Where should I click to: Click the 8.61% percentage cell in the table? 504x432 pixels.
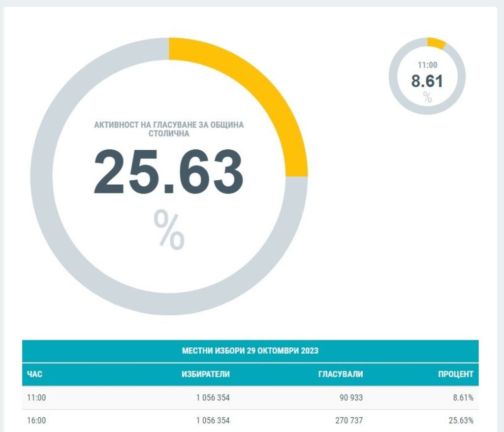pyautogui.click(x=463, y=398)
